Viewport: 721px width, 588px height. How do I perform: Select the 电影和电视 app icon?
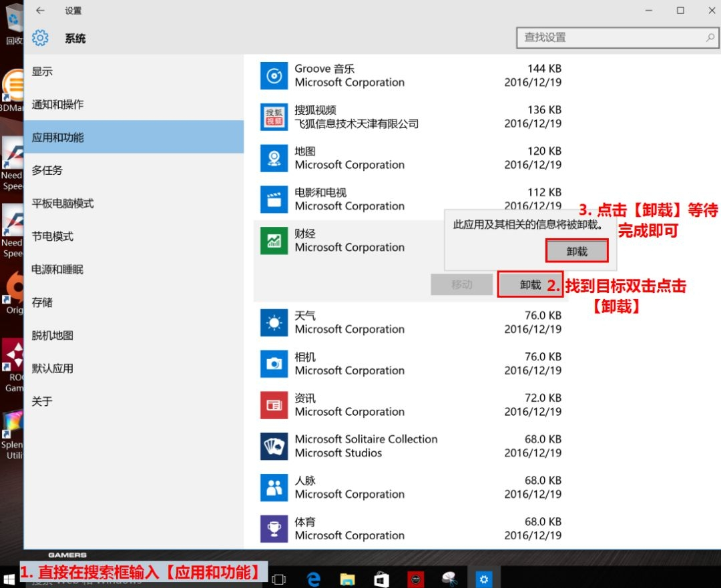[x=274, y=199]
